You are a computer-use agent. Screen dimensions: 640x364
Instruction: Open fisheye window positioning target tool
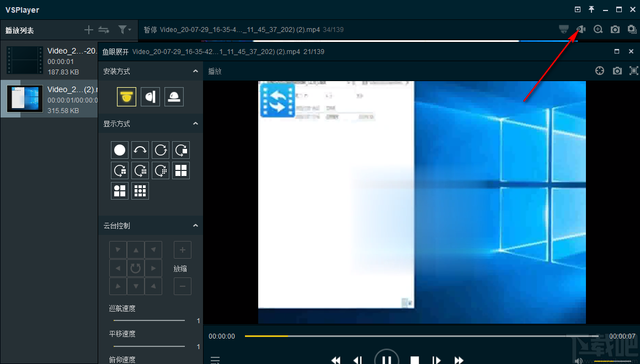click(x=600, y=71)
